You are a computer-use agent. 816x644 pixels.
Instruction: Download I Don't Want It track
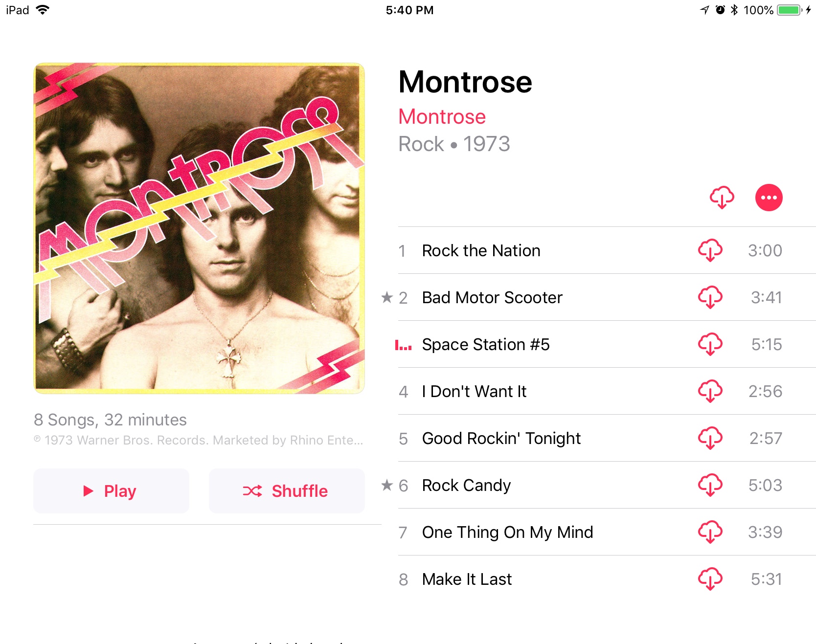click(710, 391)
